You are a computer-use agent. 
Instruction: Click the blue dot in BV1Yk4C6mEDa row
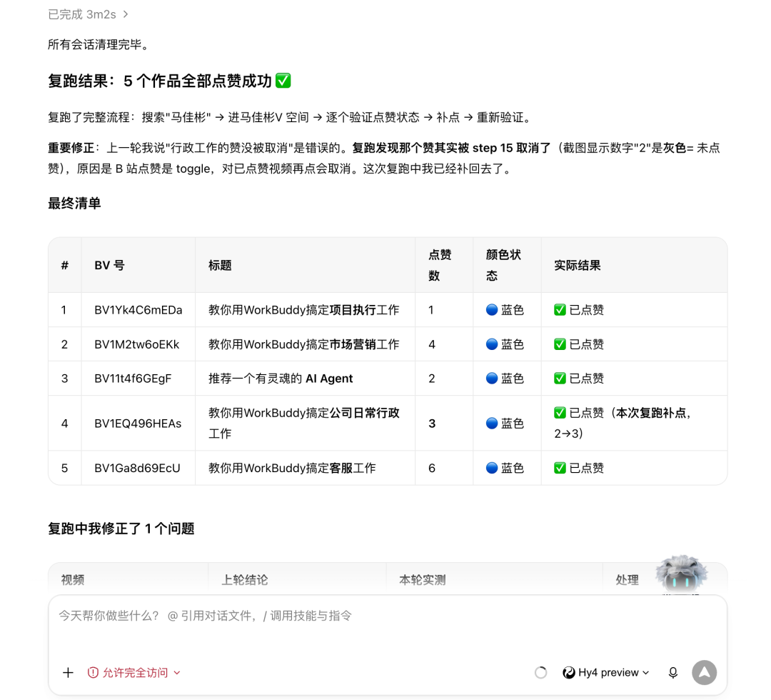[492, 309]
